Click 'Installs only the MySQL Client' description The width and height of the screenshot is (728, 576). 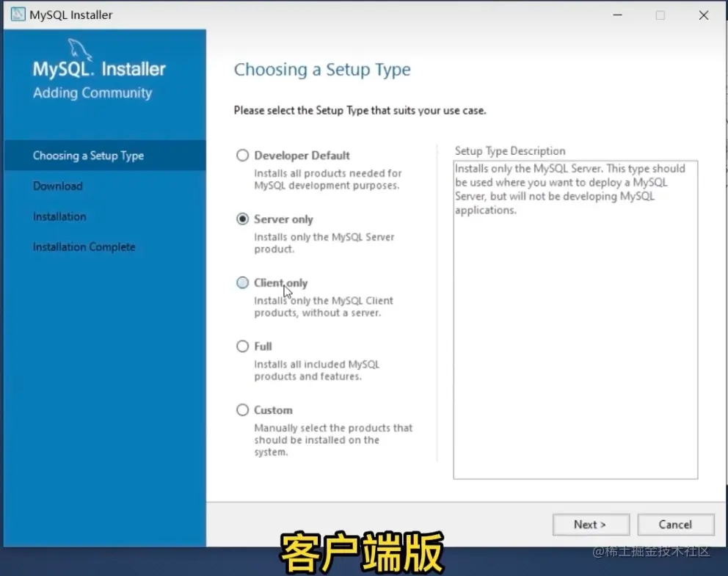click(x=323, y=306)
